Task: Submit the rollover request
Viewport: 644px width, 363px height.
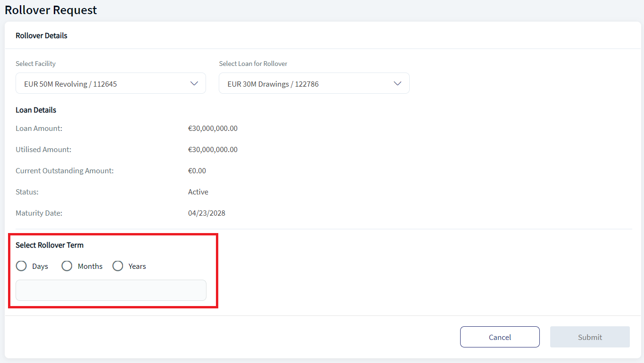Action: pos(590,337)
